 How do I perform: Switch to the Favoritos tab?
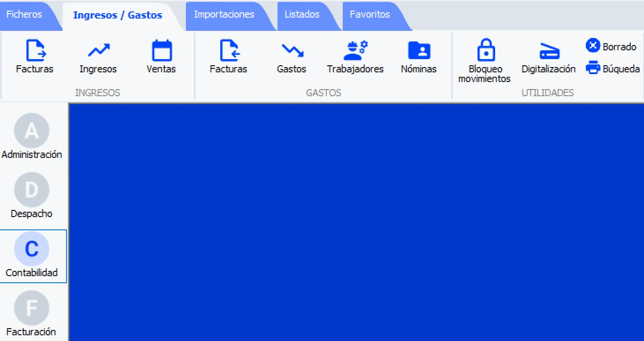(370, 14)
